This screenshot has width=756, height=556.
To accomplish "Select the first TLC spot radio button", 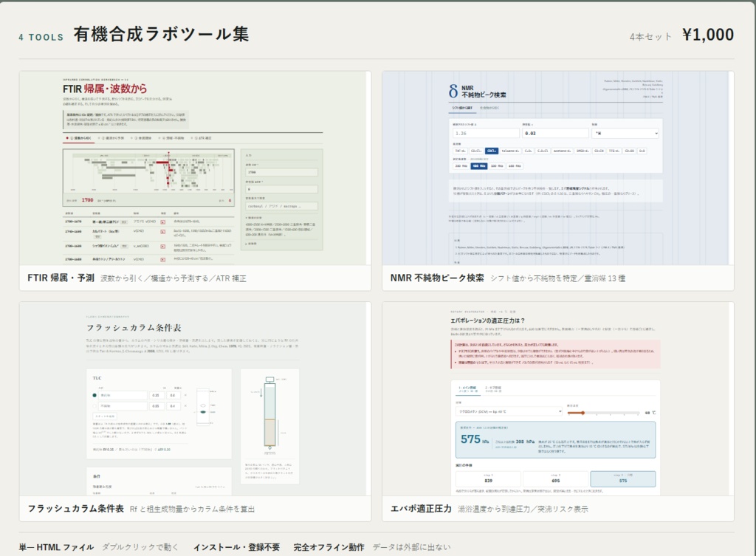I will click(x=94, y=396).
